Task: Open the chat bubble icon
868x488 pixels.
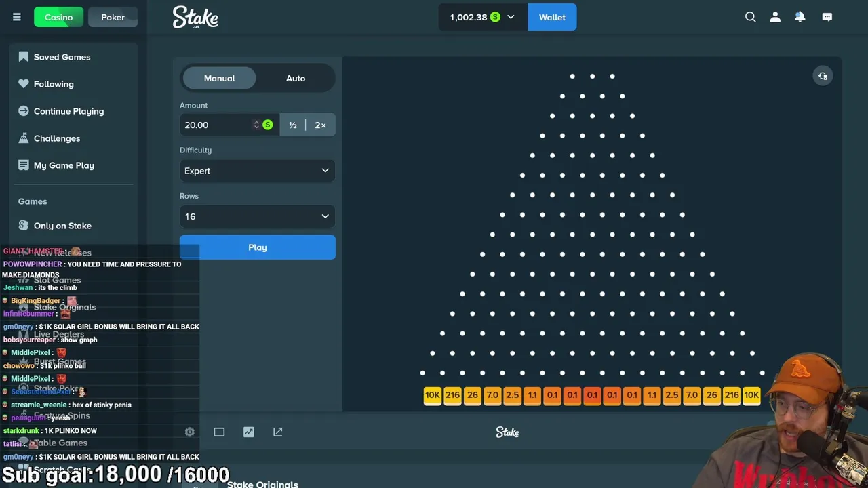Action: click(827, 17)
